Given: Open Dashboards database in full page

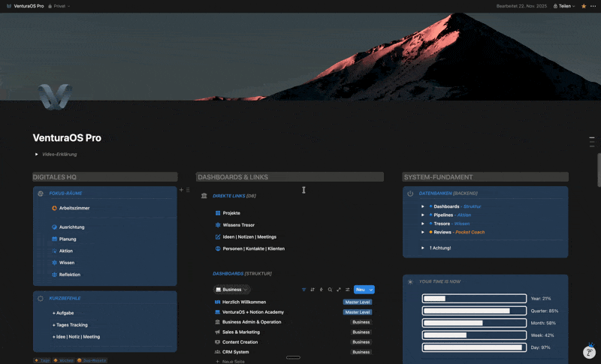Looking at the screenshot, I should tap(339, 289).
